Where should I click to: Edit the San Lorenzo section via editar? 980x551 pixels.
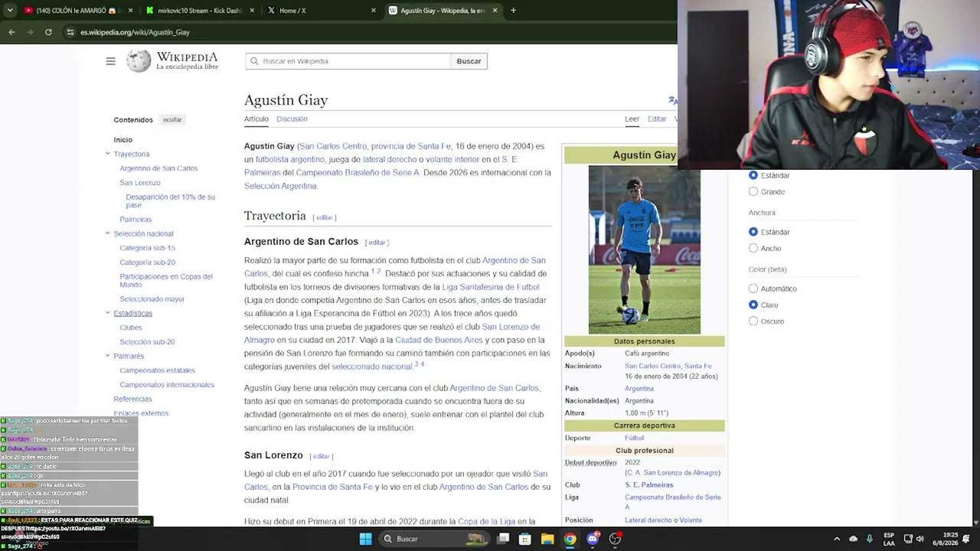tap(322, 456)
